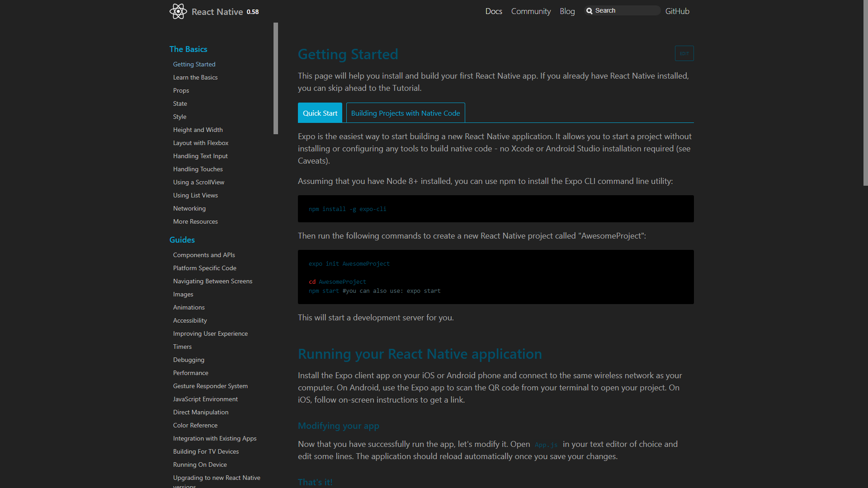Open the Debugging guide
The image size is (868, 488).
tap(189, 360)
